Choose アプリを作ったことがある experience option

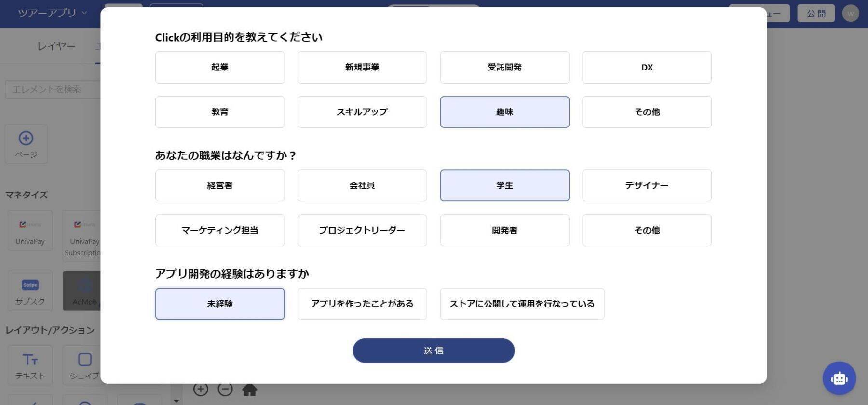[x=362, y=304]
